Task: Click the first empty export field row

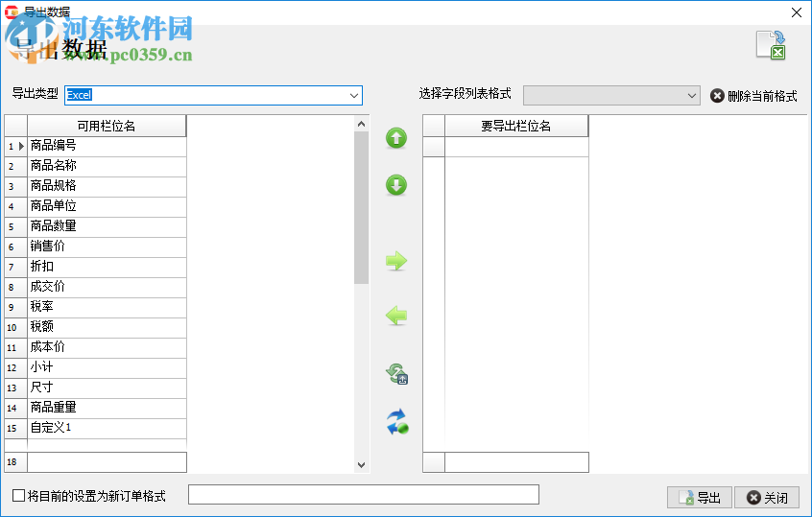Action: [x=516, y=147]
